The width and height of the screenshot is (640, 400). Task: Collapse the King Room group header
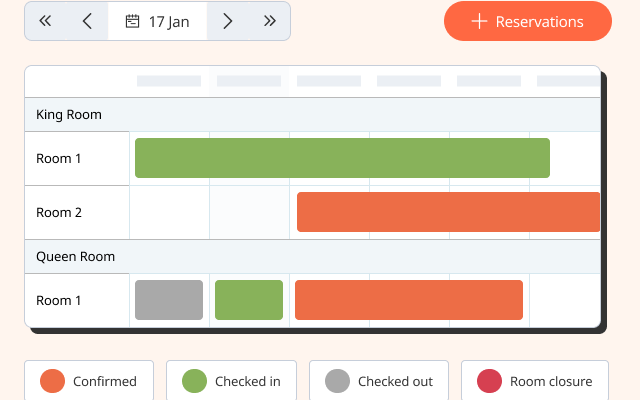click(69, 115)
